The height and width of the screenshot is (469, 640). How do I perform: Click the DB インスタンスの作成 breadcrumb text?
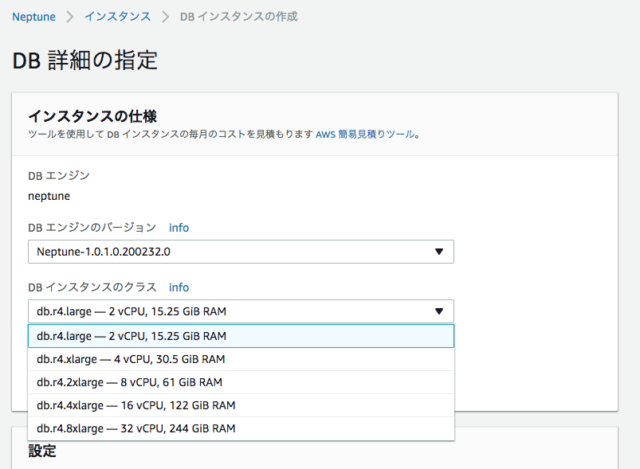tap(239, 17)
